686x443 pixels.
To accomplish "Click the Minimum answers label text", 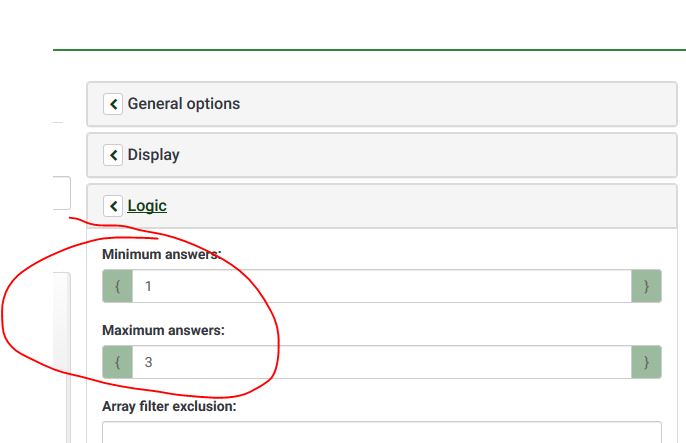I will [x=160, y=255].
